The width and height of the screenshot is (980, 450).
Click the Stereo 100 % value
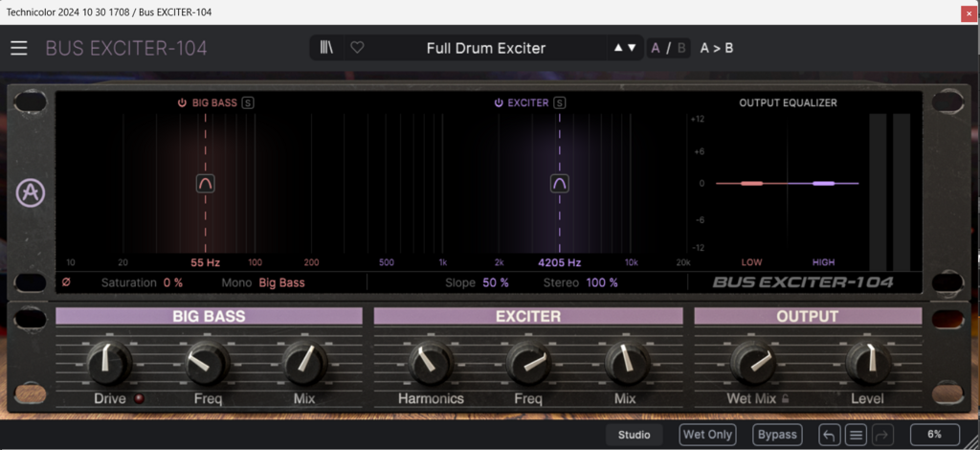coord(602,282)
